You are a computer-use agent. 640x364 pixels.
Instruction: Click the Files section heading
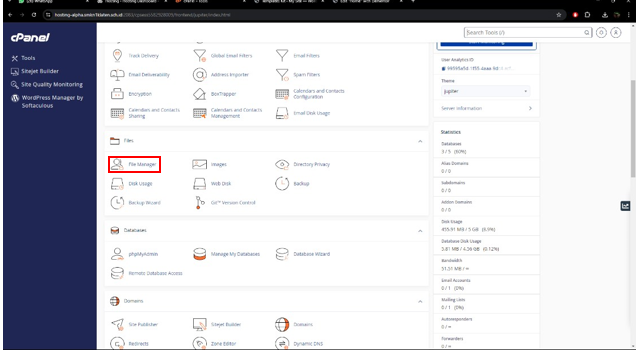tap(129, 141)
